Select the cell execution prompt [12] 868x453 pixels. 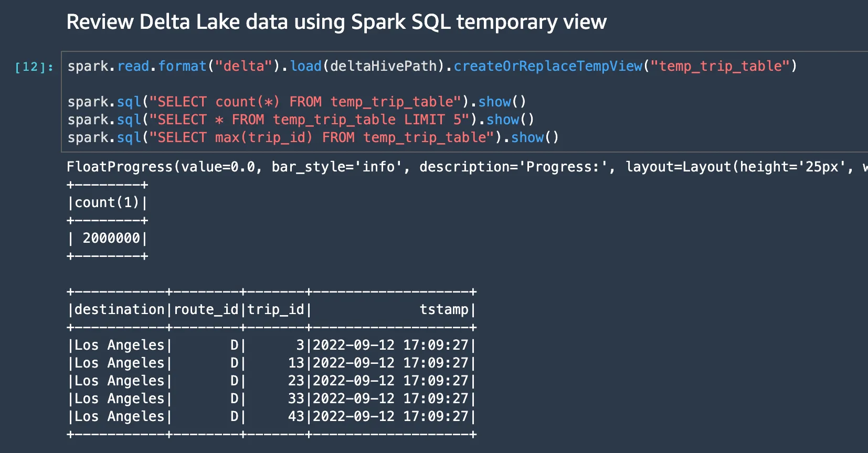coord(34,67)
